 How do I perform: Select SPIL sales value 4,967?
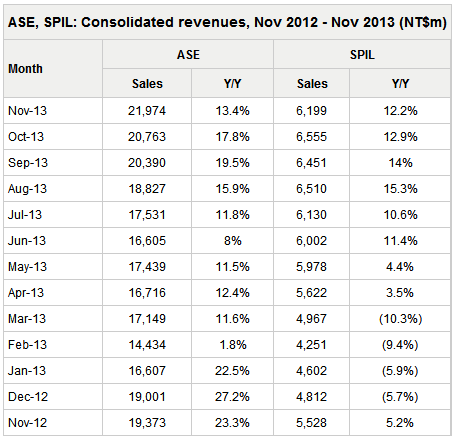pyautogui.click(x=311, y=318)
